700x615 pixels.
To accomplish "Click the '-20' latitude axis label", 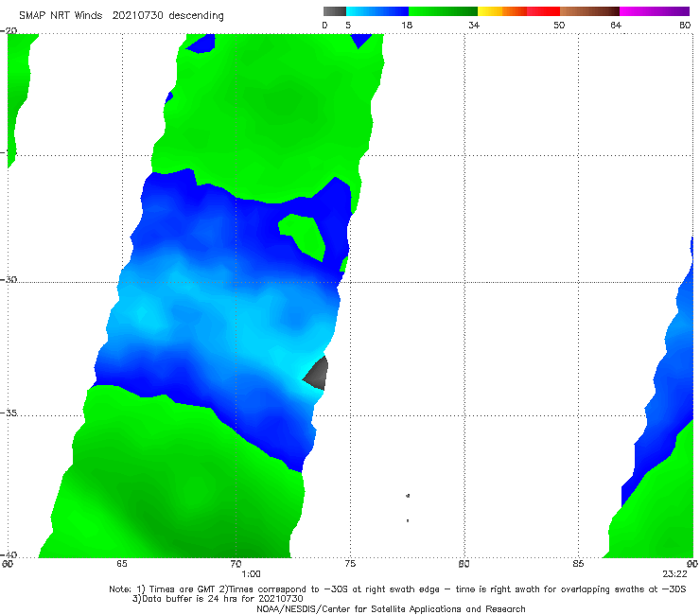I will point(9,31).
